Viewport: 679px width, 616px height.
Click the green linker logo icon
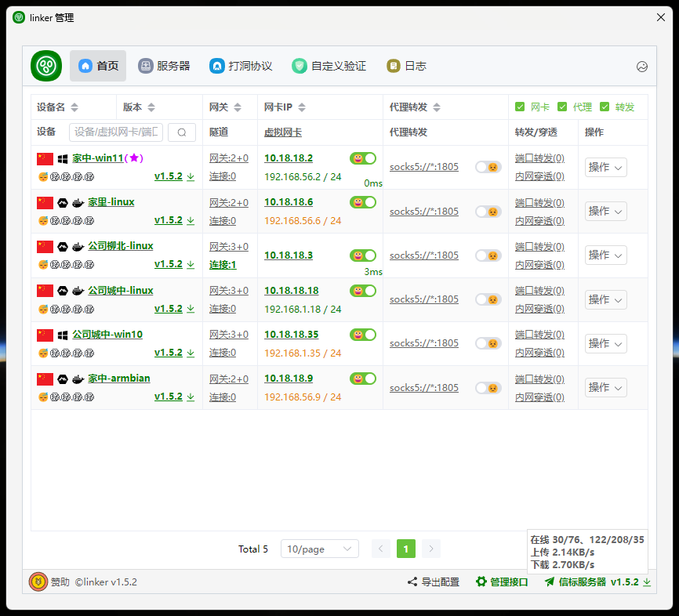tap(46, 66)
